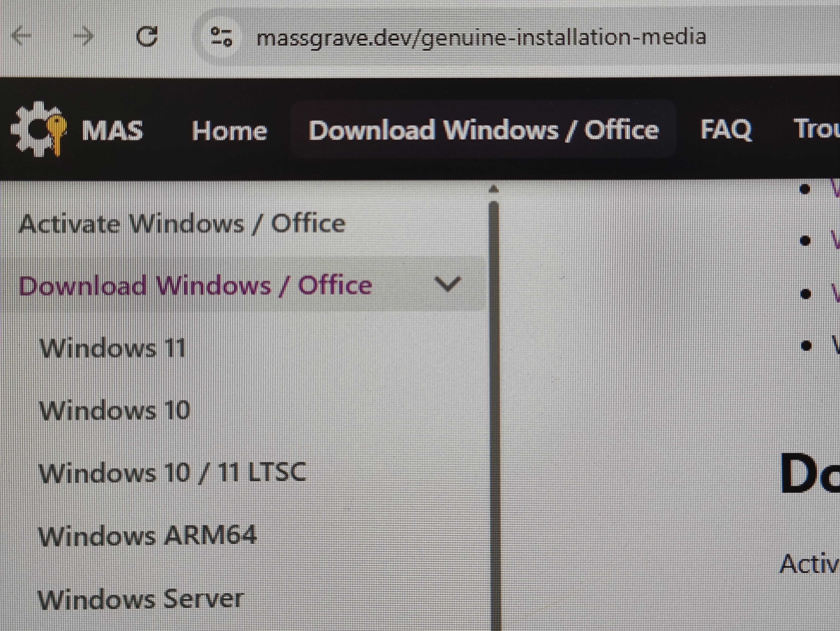Open the Windows 11 sidebar page
The height and width of the screenshot is (631, 840).
pos(113,348)
